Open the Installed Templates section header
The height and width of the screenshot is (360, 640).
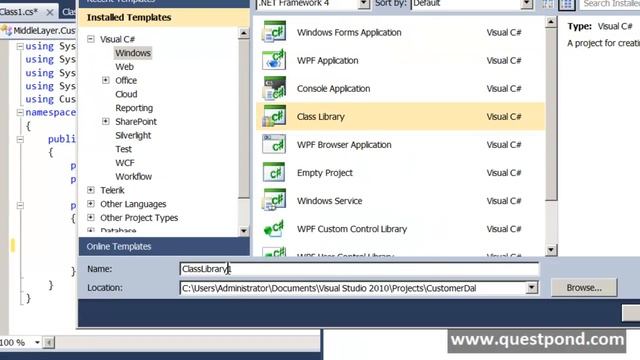pyautogui.click(x=164, y=18)
